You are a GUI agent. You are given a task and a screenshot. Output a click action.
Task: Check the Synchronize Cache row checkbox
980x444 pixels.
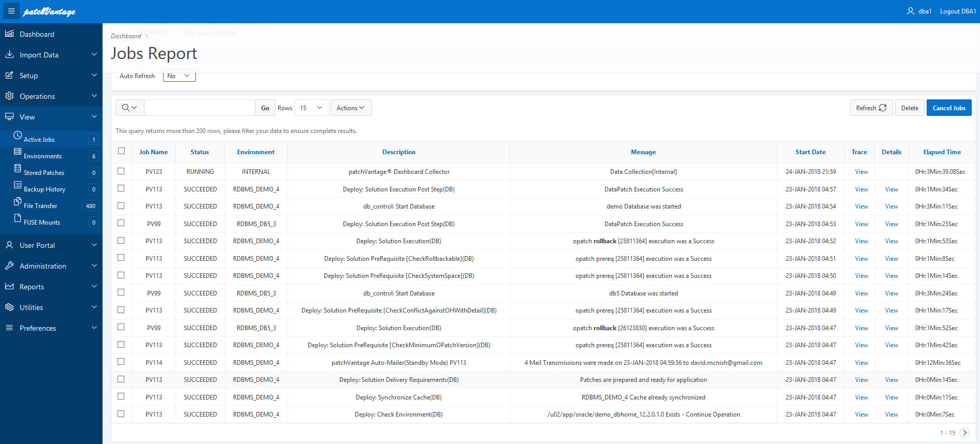121,396
